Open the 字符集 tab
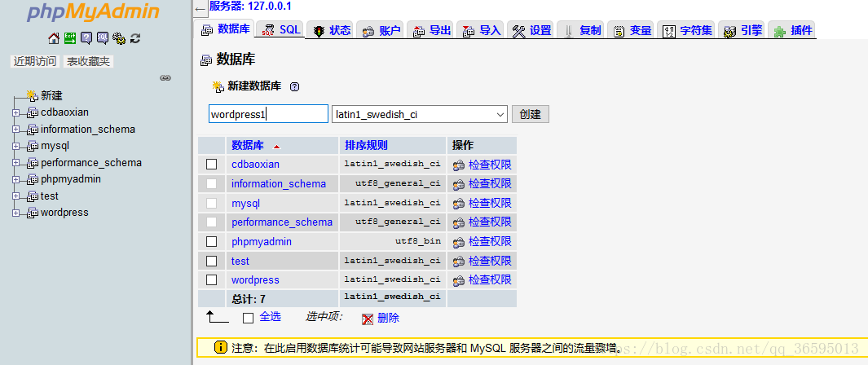Viewport: 868px width, 365px height. tap(688, 30)
